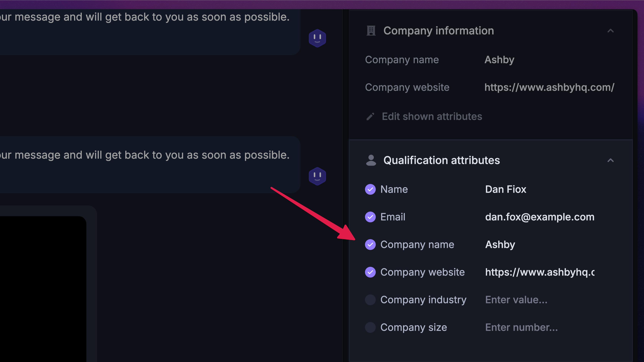Open Edit shown attributes

(432, 116)
